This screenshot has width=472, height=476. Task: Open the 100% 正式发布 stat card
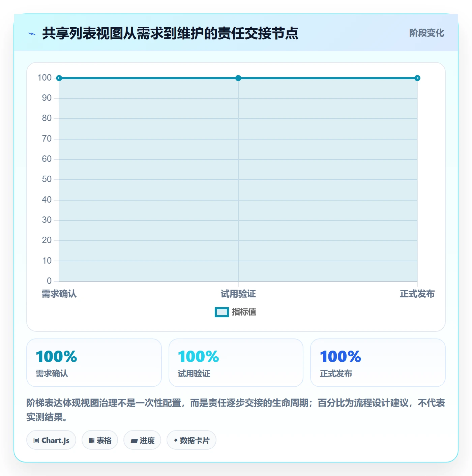tap(378, 363)
